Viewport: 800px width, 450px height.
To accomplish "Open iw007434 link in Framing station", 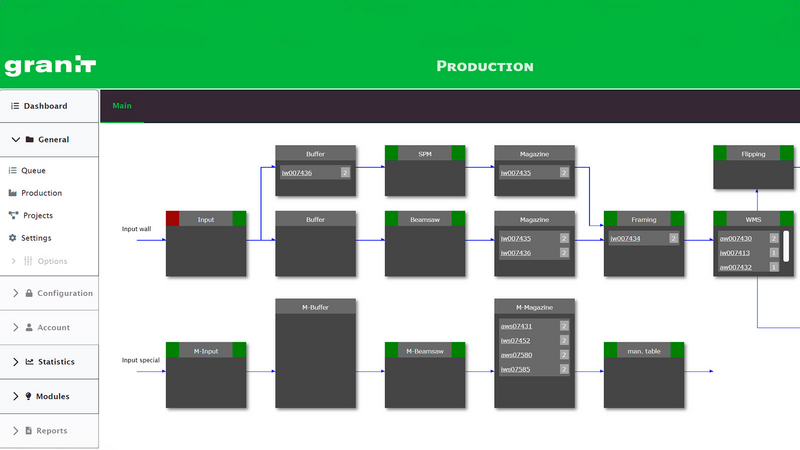I will point(628,239).
